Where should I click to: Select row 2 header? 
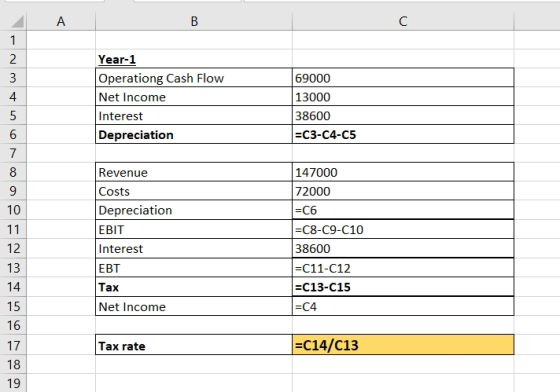point(13,59)
